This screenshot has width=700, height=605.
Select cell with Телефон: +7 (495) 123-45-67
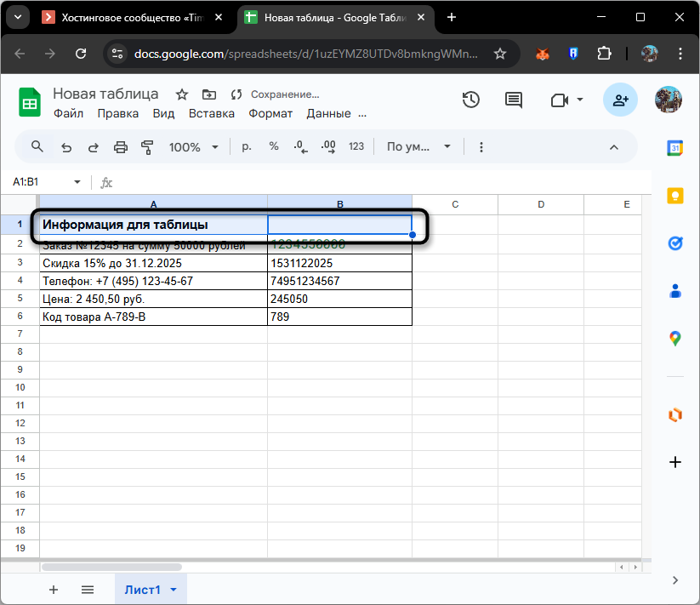153,281
